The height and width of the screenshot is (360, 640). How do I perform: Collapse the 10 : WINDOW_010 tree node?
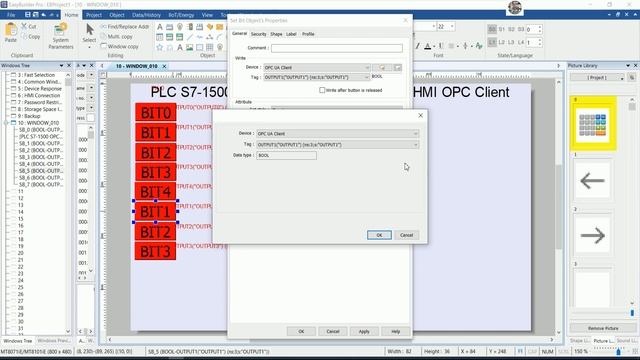click(6, 123)
